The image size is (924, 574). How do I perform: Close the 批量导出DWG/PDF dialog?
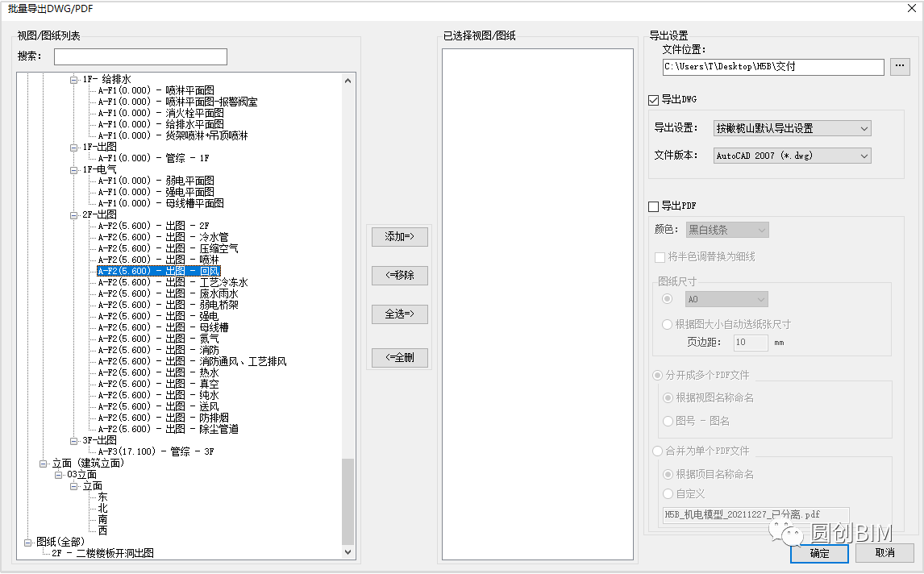tap(911, 8)
